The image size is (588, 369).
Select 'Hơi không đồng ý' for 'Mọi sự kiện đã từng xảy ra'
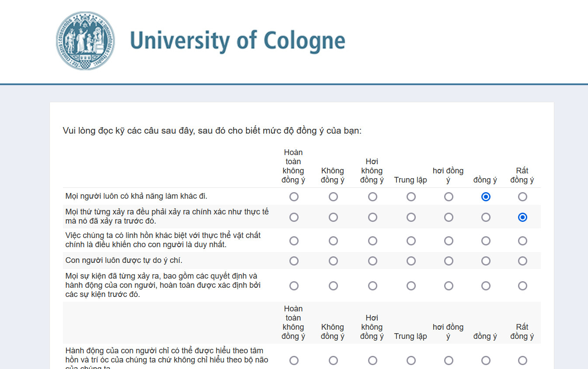372,286
